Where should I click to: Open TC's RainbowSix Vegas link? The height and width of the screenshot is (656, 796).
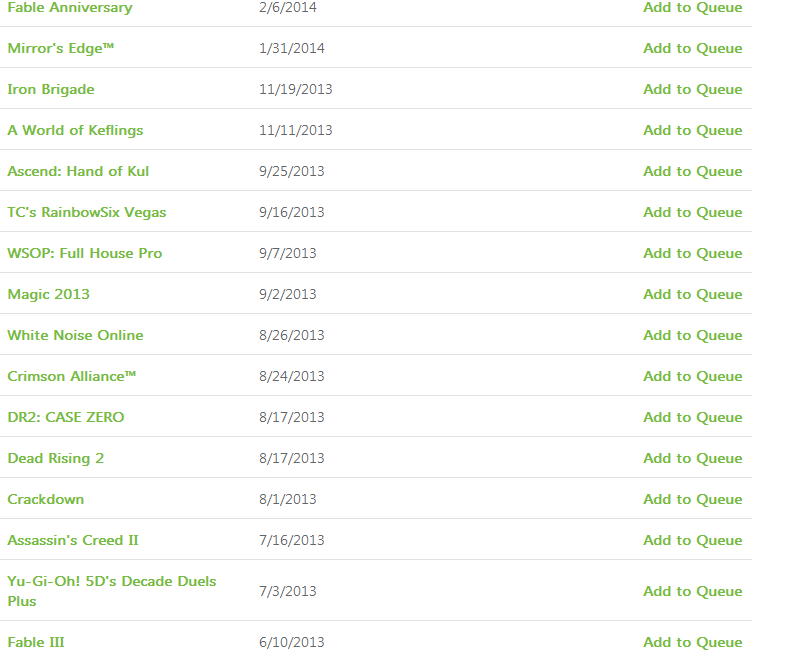87,212
